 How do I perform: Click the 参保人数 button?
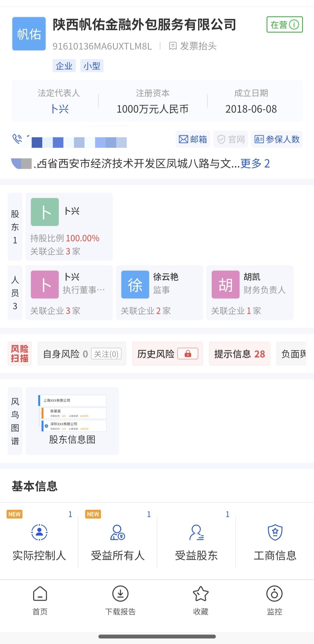(277, 139)
